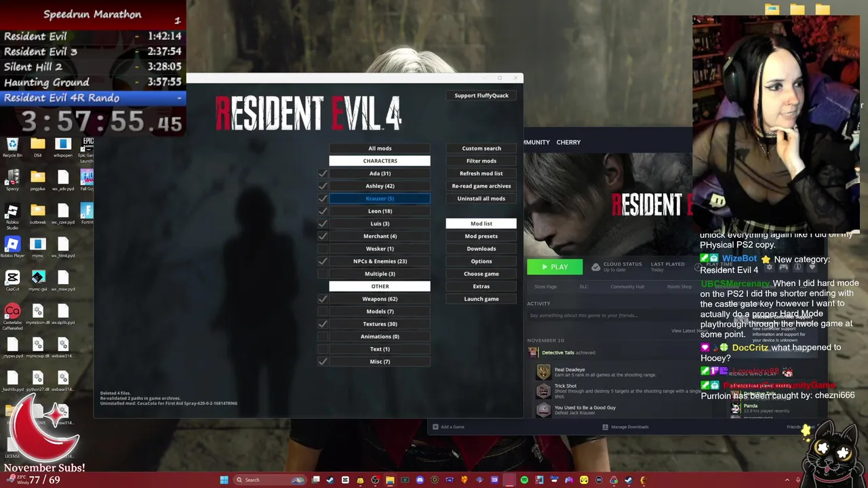Open Mod presets
Viewport: 868px width, 488px height.
tap(481, 236)
